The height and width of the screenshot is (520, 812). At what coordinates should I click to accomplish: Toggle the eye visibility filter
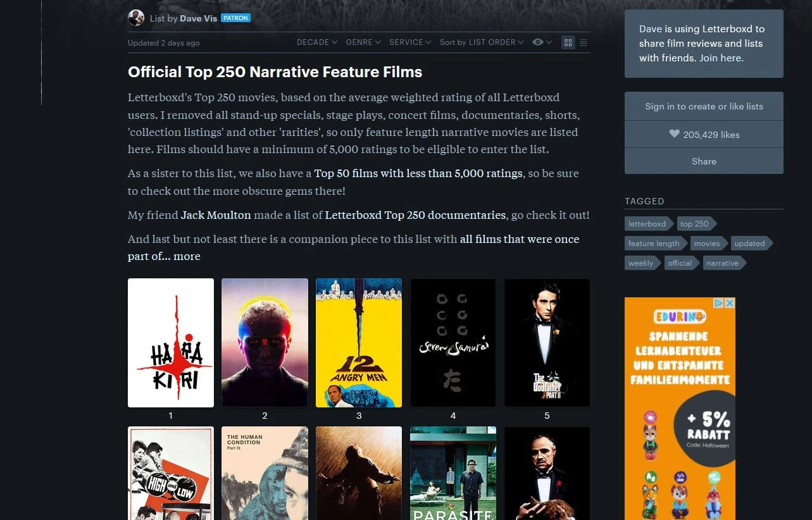pyautogui.click(x=542, y=42)
